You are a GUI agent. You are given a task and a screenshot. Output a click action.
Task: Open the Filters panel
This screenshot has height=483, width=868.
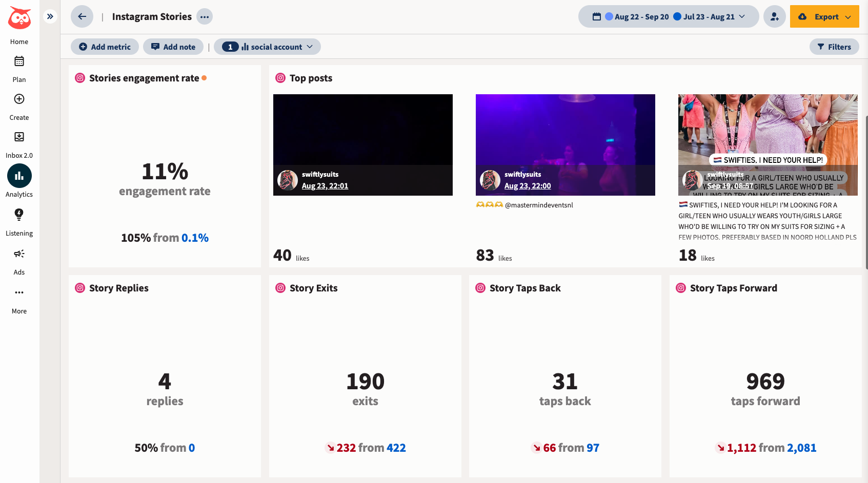pos(834,47)
